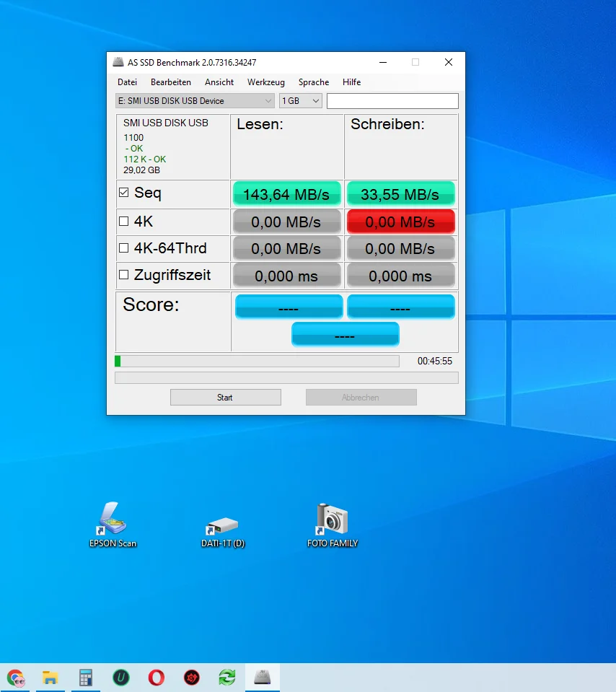Expand the E: SMI USB DISK drive dropdown
The height and width of the screenshot is (692, 616).
click(x=195, y=100)
